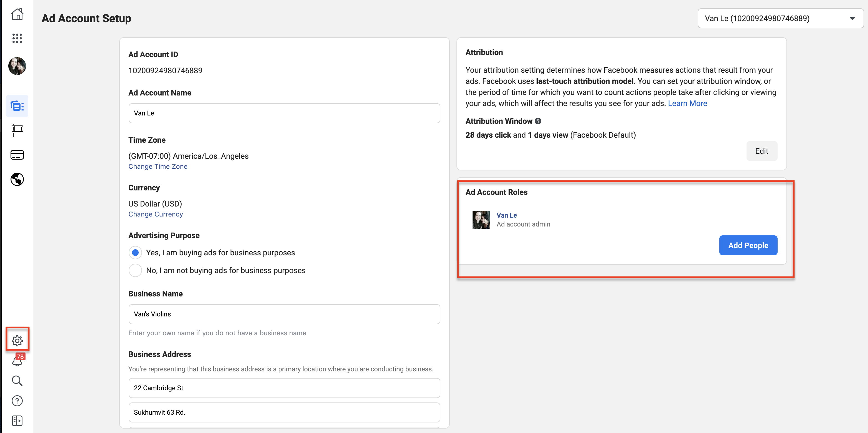Click the Search magnifier icon
This screenshot has width=868, height=433.
coord(17,381)
